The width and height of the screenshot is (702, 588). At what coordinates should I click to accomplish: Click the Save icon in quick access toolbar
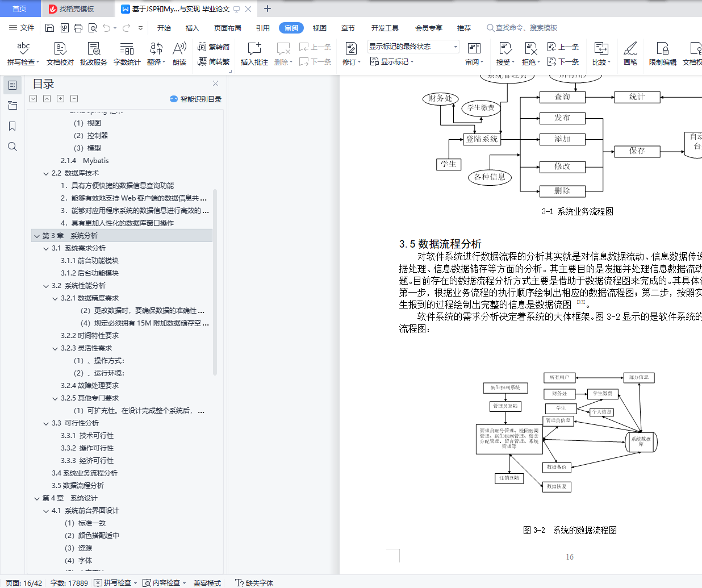coord(49,28)
